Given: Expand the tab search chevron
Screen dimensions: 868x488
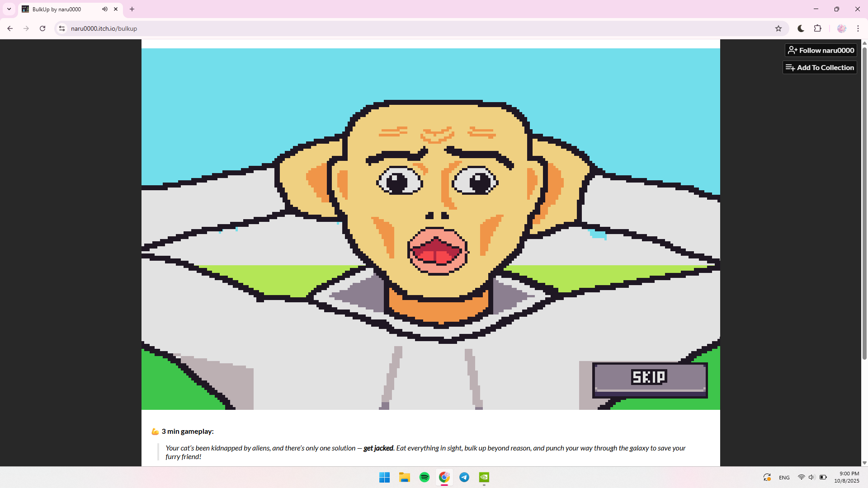Looking at the screenshot, I should [9, 9].
